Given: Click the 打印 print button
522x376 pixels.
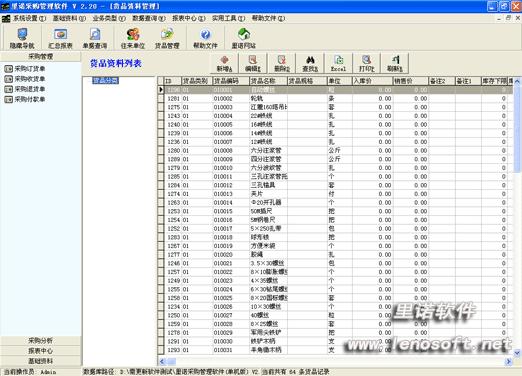Looking at the screenshot, I should [x=367, y=63].
